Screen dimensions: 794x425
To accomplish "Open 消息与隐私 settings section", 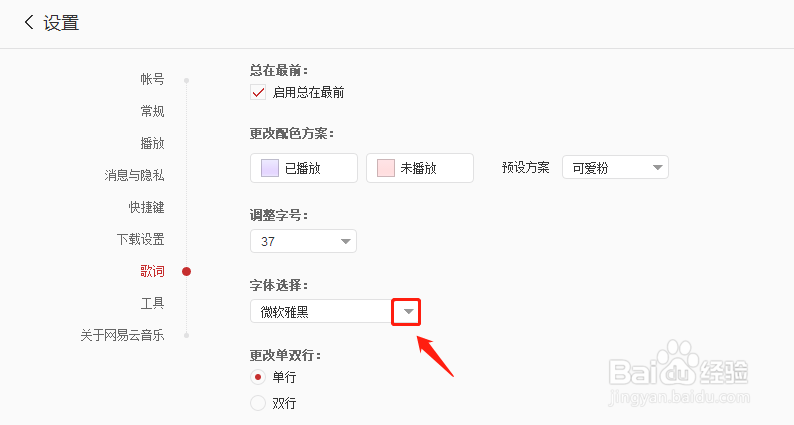I will [134, 175].
